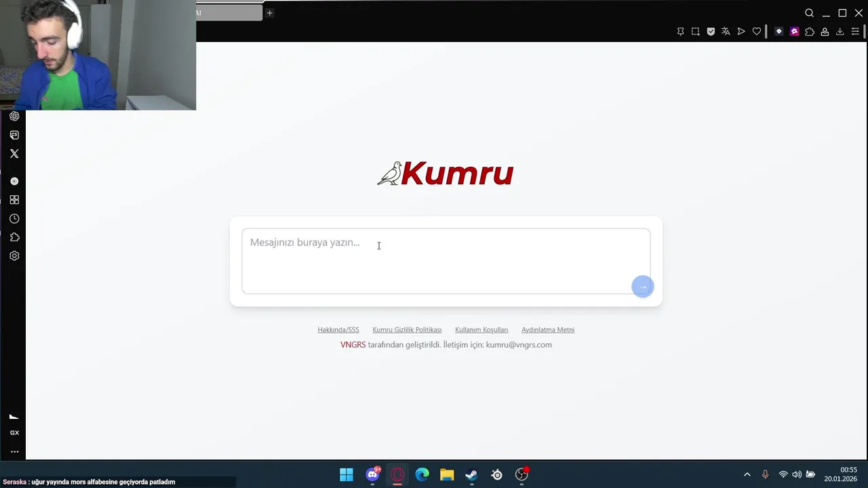Select the open browser tab
The height and width of the screenshot is (488, 868).
pyautogui.click(x=229, y=13)
